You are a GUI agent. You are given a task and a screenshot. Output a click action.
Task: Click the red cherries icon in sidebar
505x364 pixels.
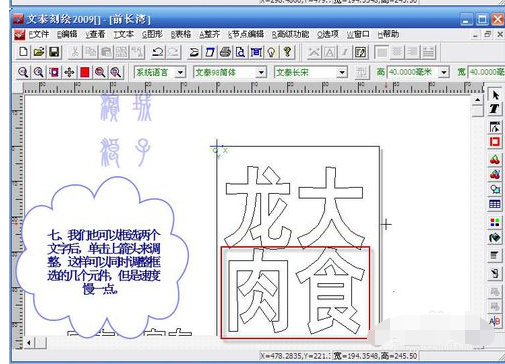pos(495,159)
